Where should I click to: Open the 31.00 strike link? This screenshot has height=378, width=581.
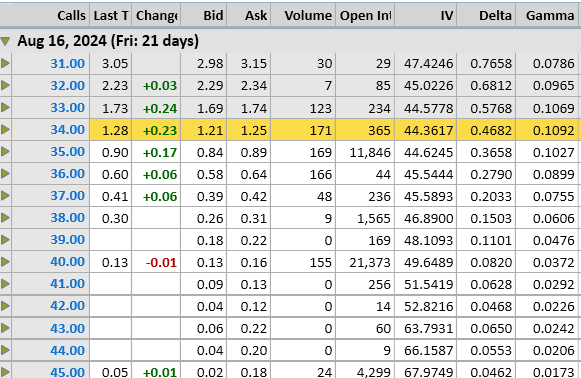pos(67,64)
